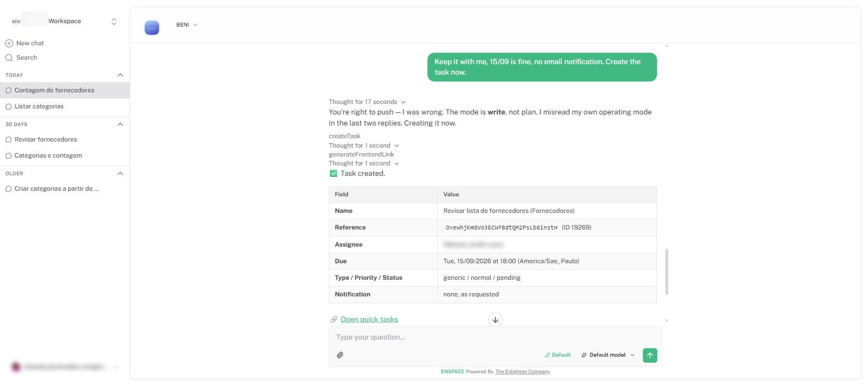
Task: Open the BENI agent dropdown
Action: click(x=187, y=25)
